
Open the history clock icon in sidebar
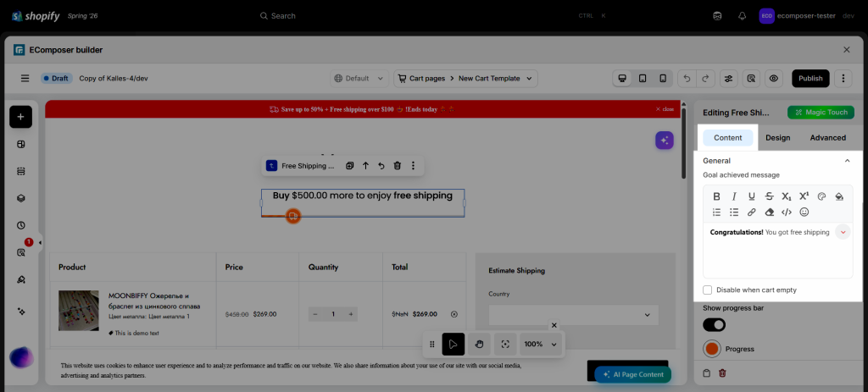20,225
